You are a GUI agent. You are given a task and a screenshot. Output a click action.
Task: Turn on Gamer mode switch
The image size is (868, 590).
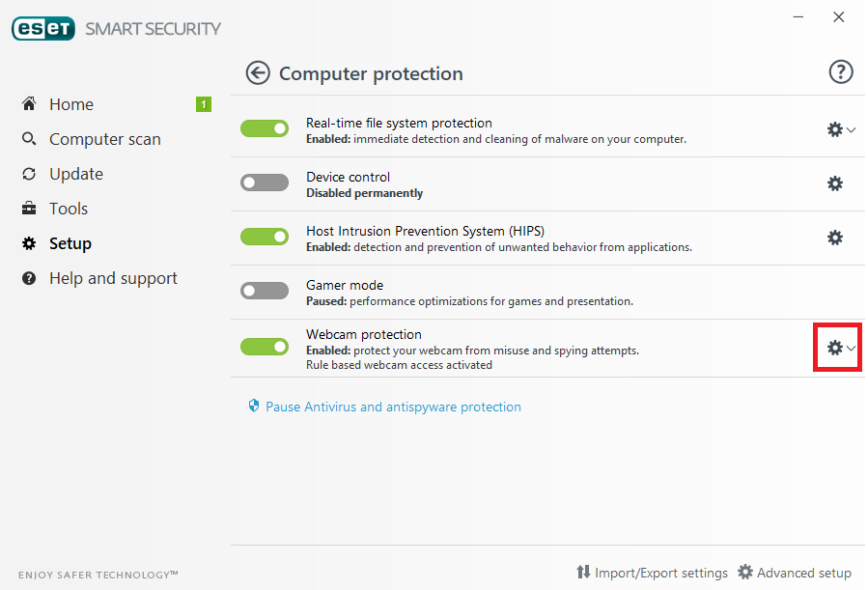(x=265, y=291)
